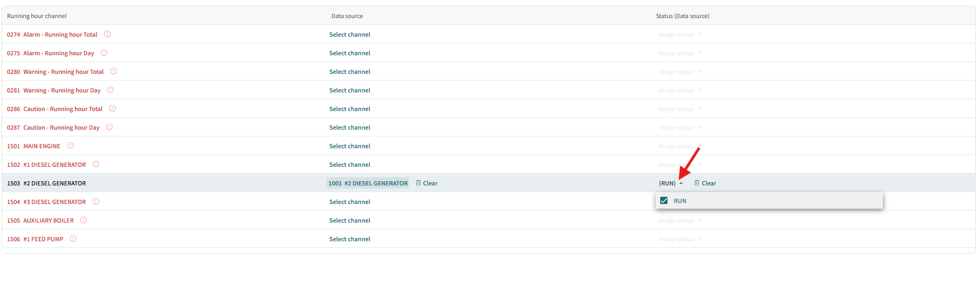Click warning icon beside 0275 Alarm Running hour Day

click(x=104, y=53)
